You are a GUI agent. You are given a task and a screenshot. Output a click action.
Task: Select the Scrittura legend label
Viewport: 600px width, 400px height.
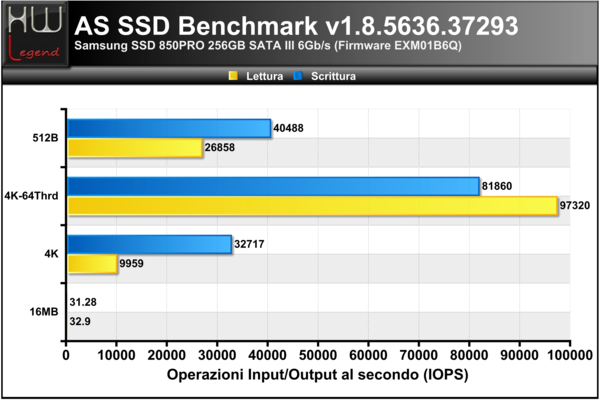pyautogui.click(x=333, y=76)
